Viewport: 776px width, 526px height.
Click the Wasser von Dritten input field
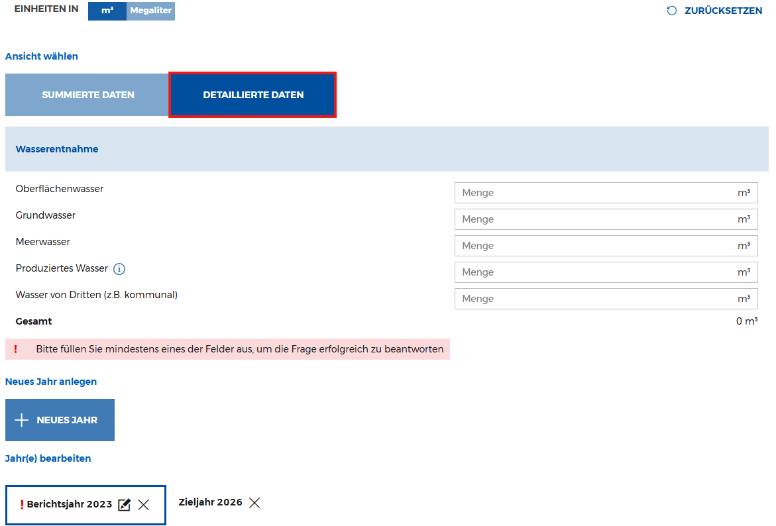click(595, 299)
